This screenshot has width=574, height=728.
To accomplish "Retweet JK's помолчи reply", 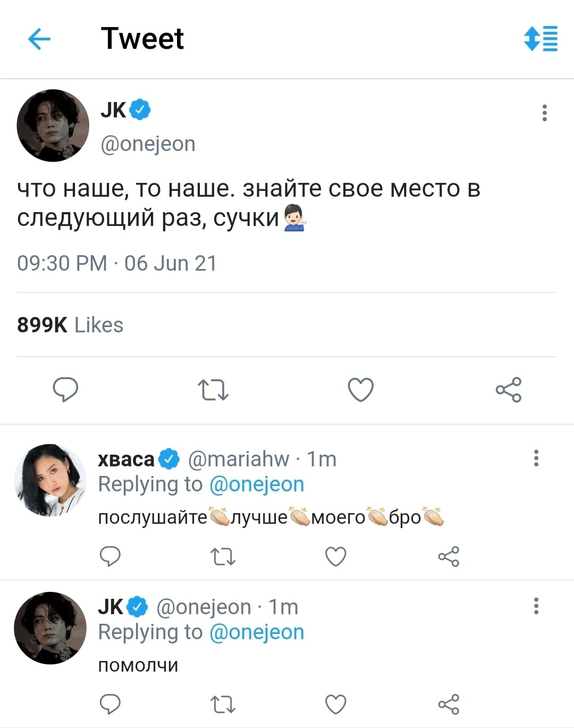I will click(223, 704).
